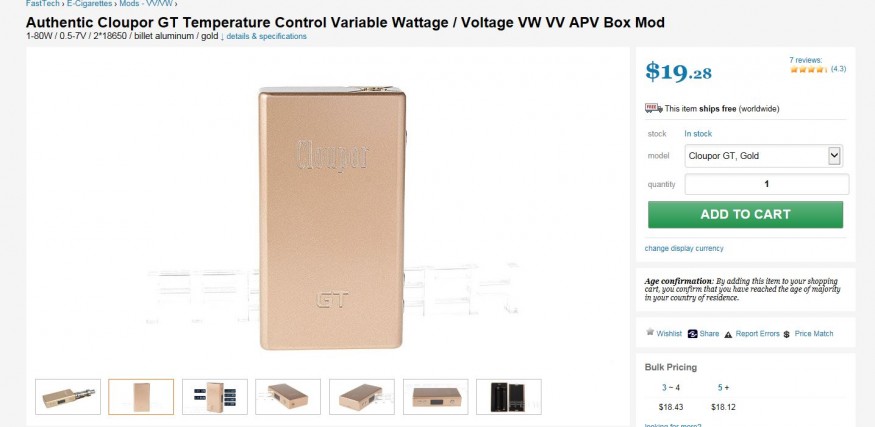Click the star rating icons

click(x=809, y=69)
